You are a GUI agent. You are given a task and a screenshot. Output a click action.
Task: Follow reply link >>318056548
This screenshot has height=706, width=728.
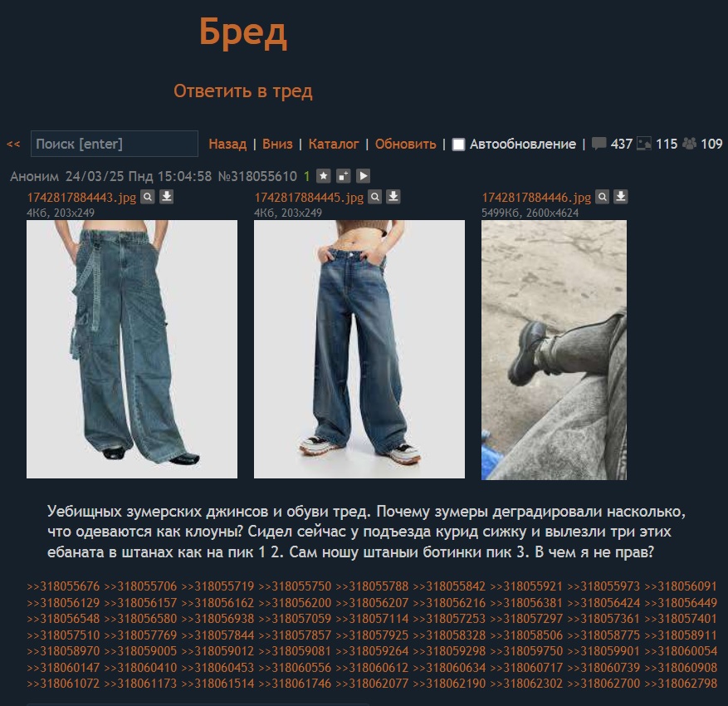tap(63, 619)
